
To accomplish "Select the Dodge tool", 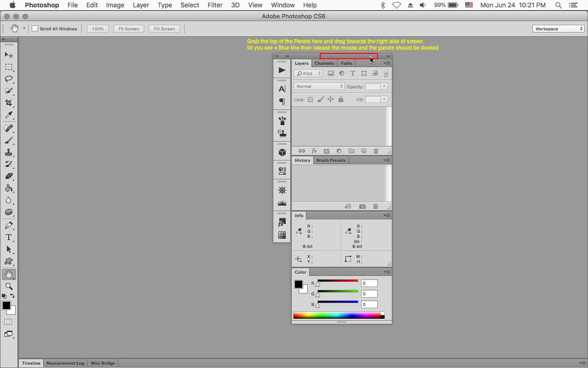I will 9,212.
